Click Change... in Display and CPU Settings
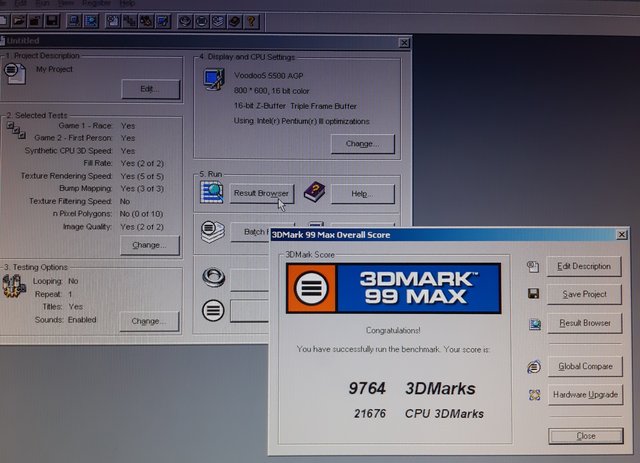Image resolution: width=640 pixels, height=463 pixels. (x=362, y=144)
